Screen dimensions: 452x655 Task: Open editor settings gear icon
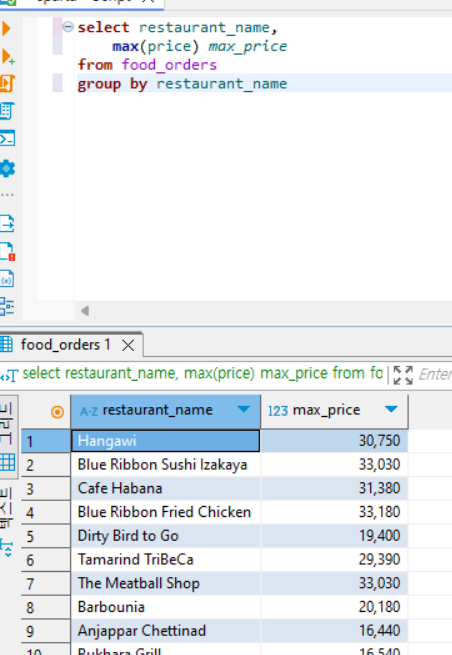click(7, 168)
